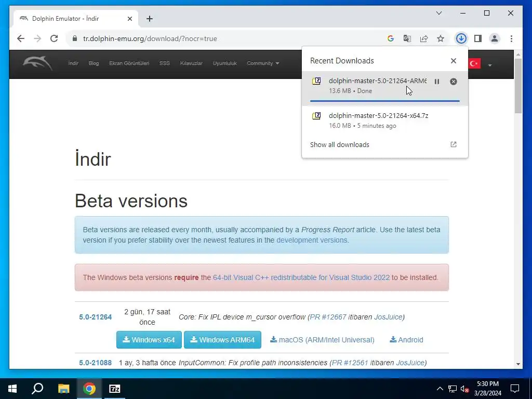Open first JosJuice author link

(388, 317)
